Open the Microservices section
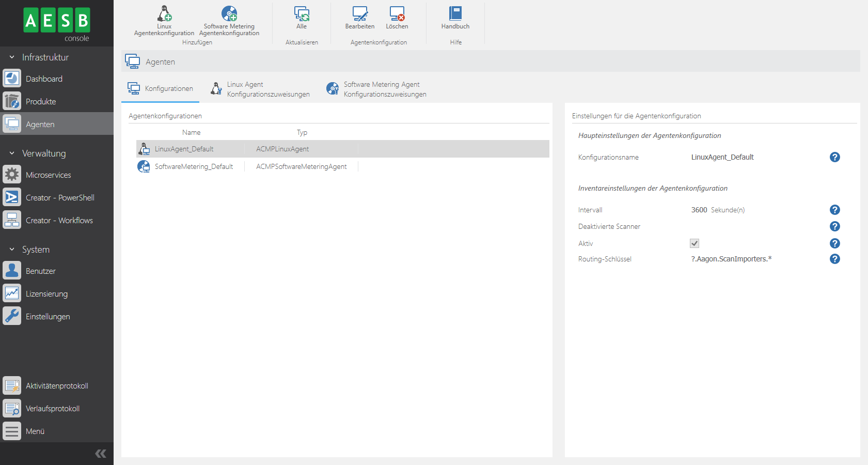Screen dimensions: 868x465 click(x=49, y=175)
